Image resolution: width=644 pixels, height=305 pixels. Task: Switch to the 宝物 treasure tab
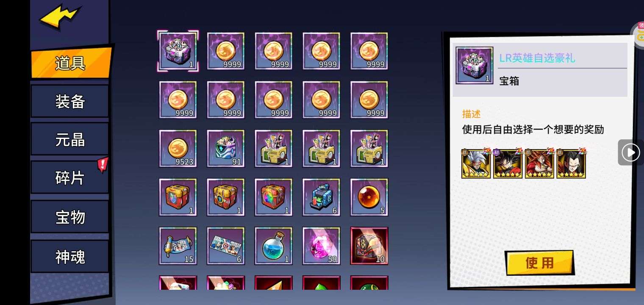click(70, 217)
